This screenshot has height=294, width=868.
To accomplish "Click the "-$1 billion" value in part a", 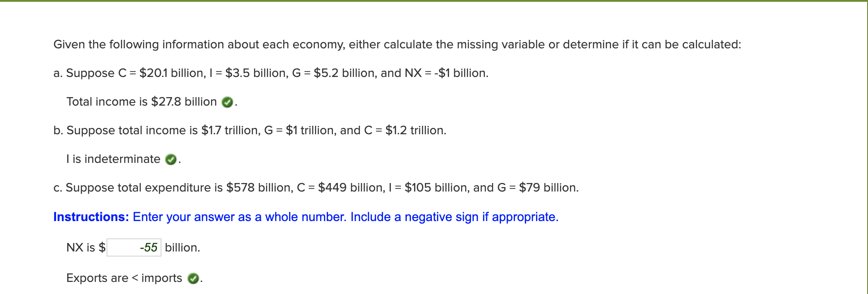I will (x=461, y=73).
